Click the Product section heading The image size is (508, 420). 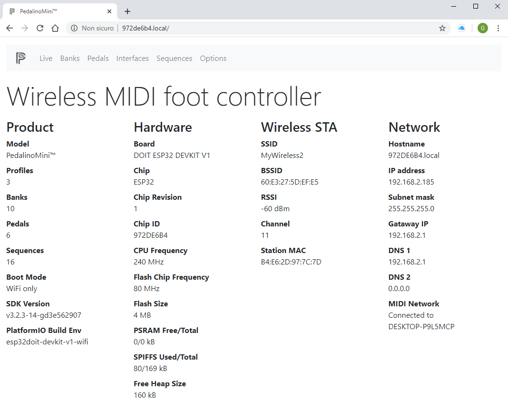30,127
